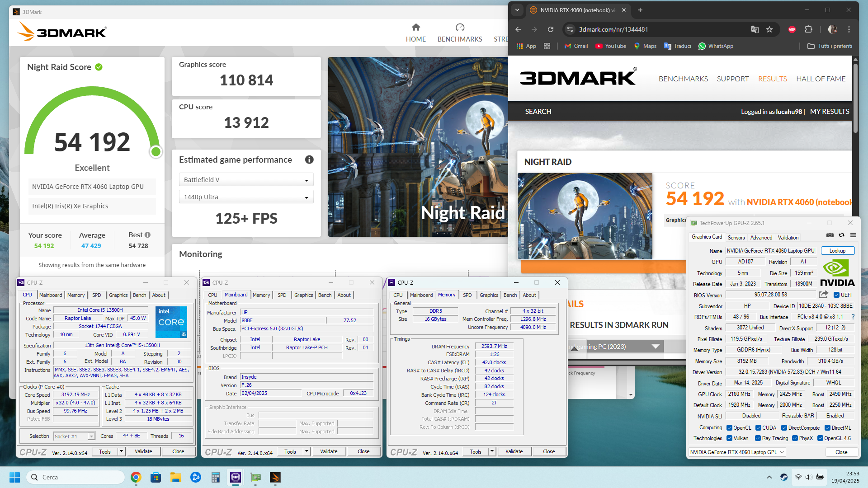
Task: Toggle the OpenGL 4.6 checkbox
Action: click(820, 438)
